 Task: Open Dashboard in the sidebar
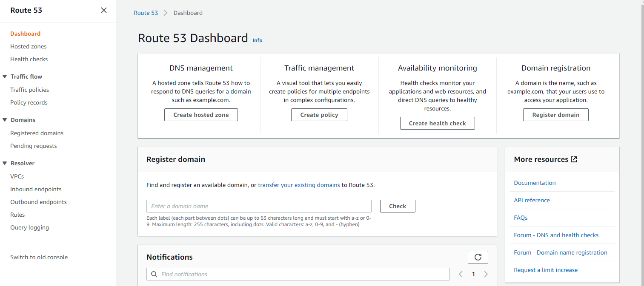26,34
